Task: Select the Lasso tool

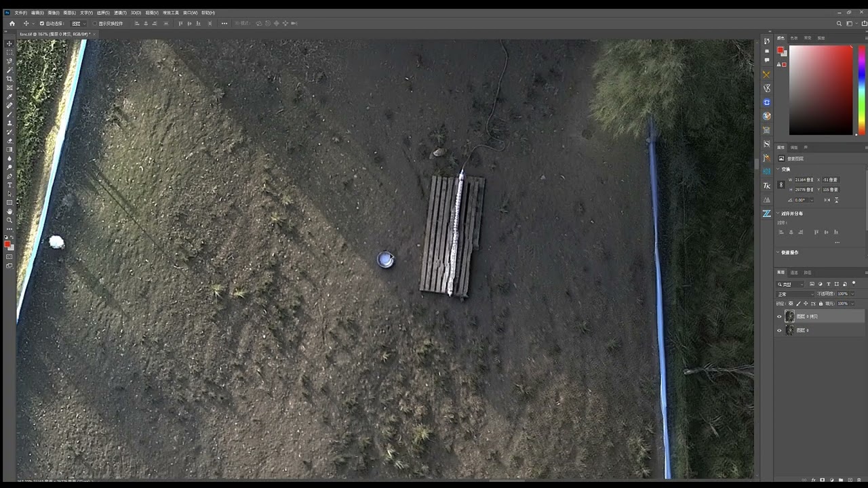Action: 9,61
